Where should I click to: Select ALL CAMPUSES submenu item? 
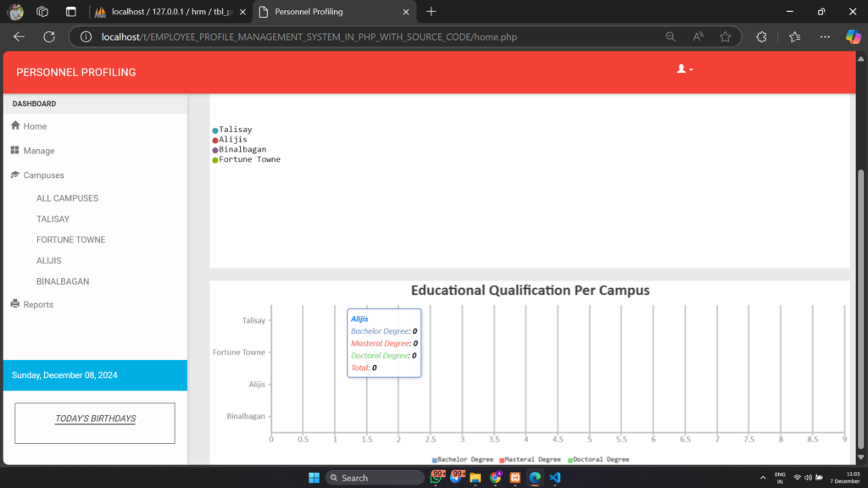pos(68,198)
